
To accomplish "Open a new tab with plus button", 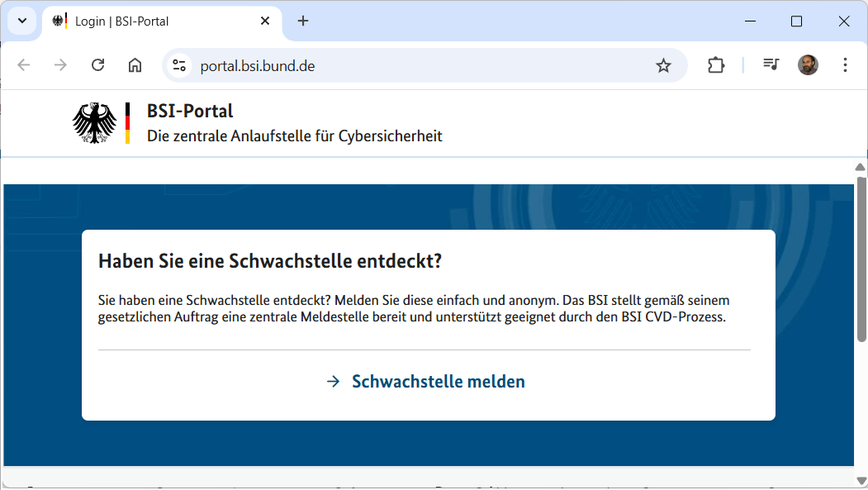I will 303,21.
